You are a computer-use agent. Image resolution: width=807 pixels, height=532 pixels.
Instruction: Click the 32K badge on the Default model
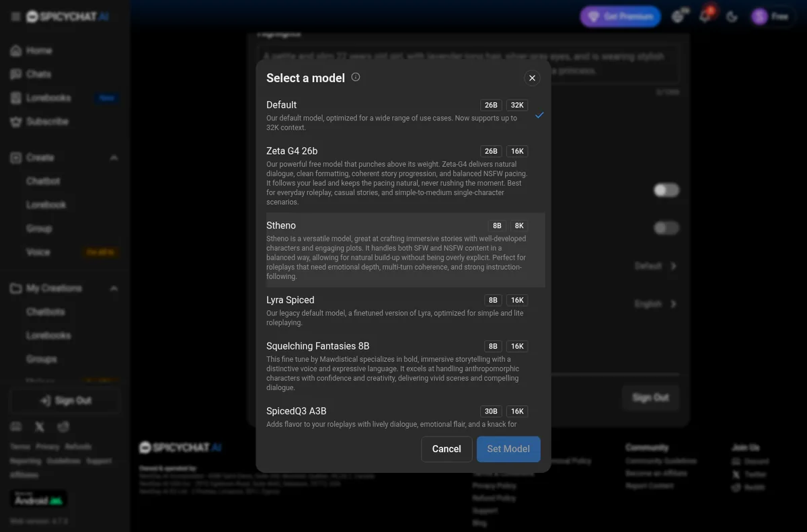click(517, 105)
